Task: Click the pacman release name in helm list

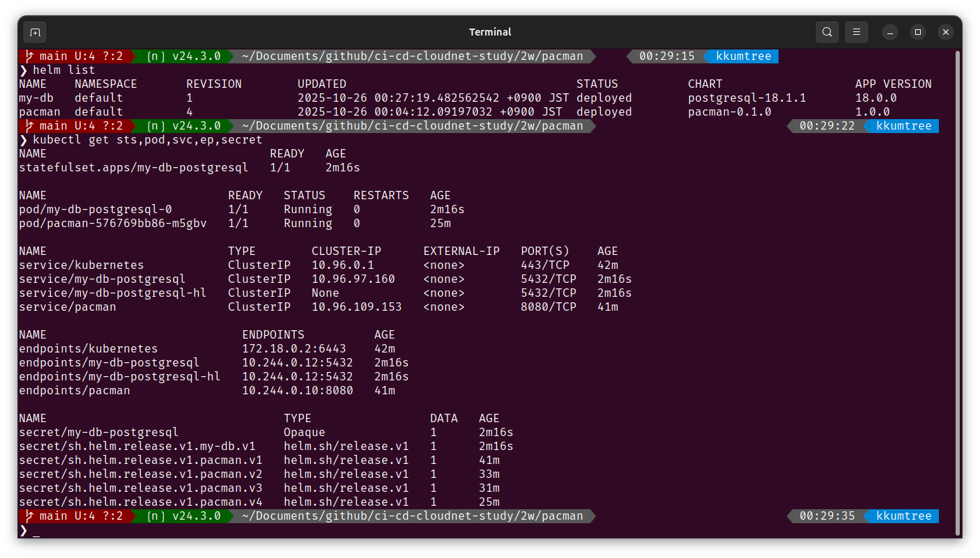Action: [40, 111]
